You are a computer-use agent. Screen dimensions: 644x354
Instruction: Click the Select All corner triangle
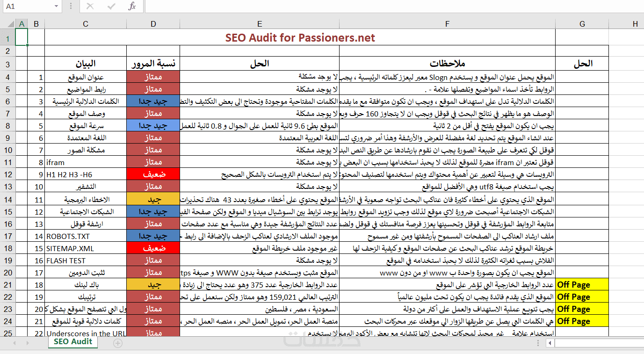7,24
